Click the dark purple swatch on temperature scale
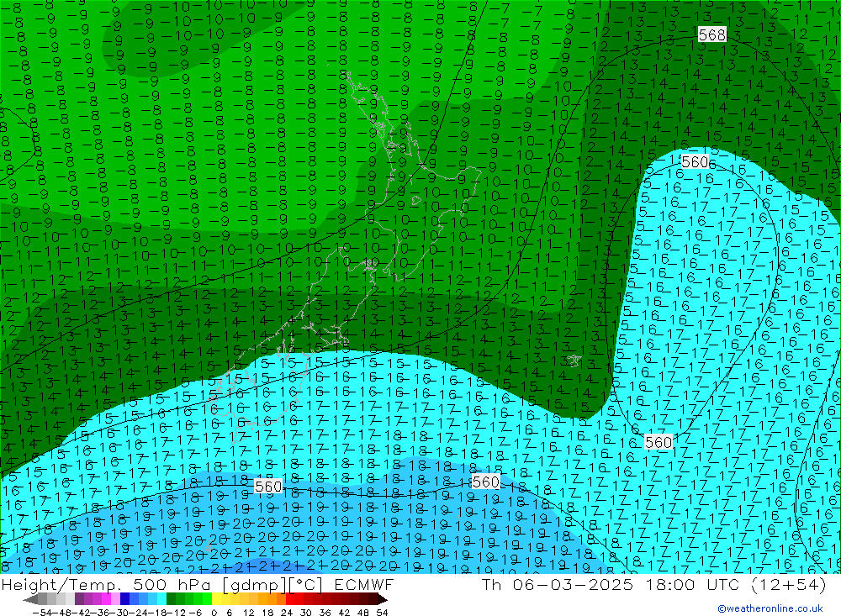Screen dimensions: 841x616 [x=79, y=599]
